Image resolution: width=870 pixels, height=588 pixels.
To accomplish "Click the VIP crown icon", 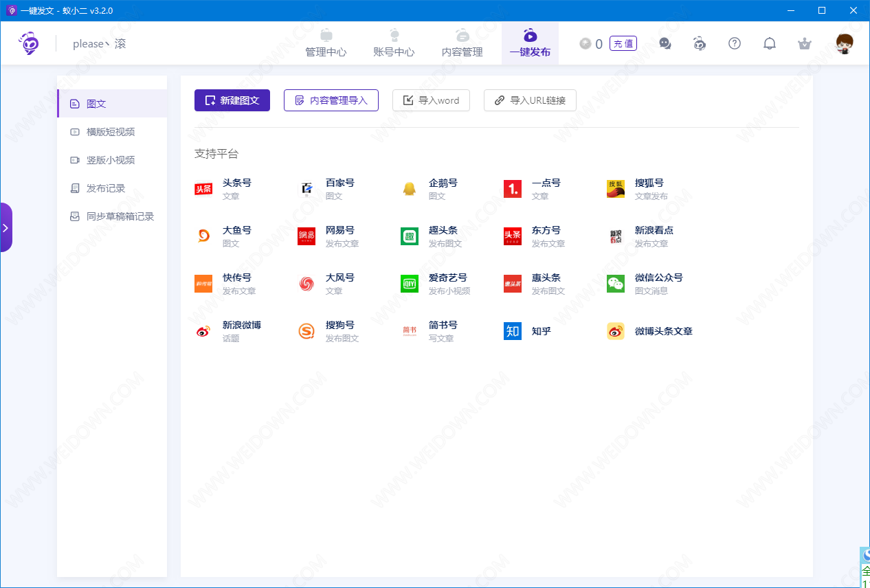I will (805, 44).
